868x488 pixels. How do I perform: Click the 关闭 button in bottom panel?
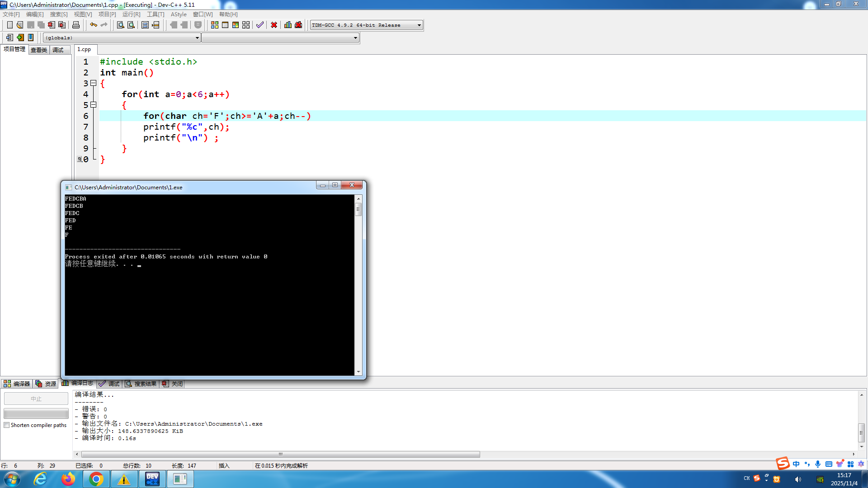173,384
